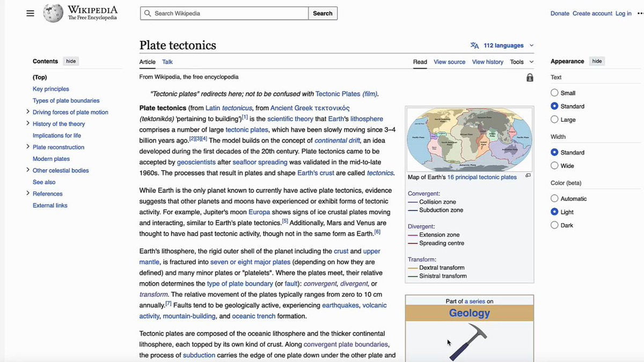Click the Search Wikipedia input field
Viewport: 644px width, 362px height.
224,13
